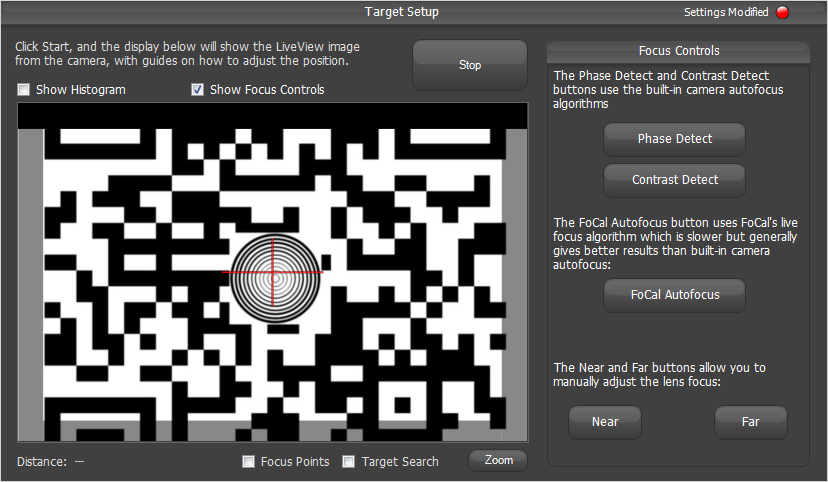Enable Target Search option
This screenshot has width=828, height=482.
349,462
